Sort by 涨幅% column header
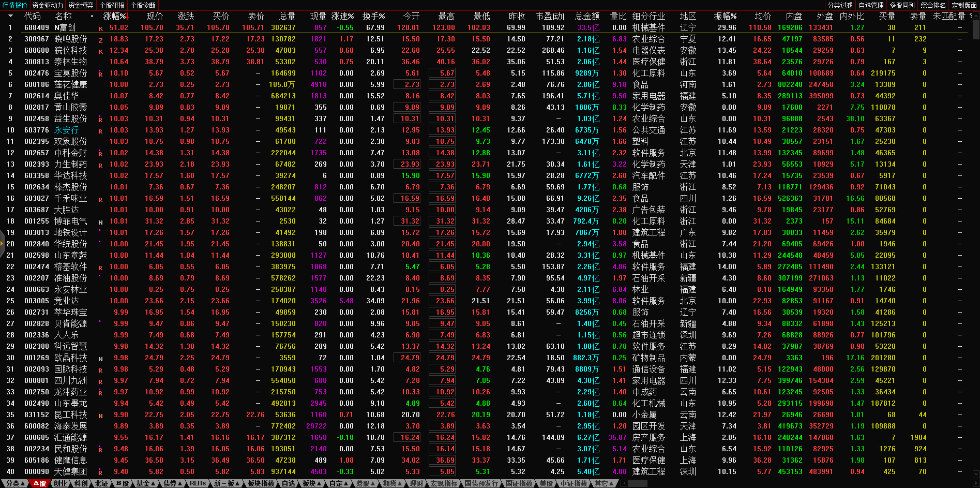 click(115, 16)
